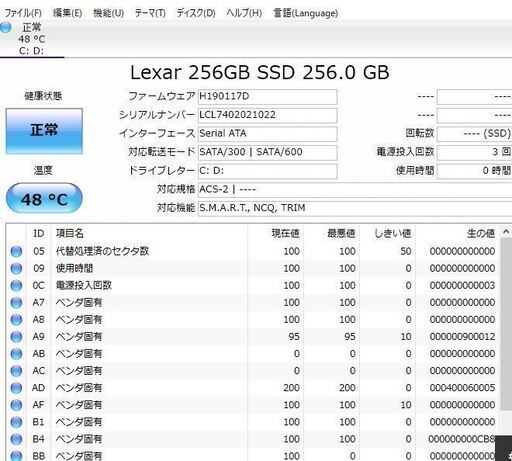The width and height of the screenshot is (512, 461).
Task: Click the 48 °C temperature button
Action: point(44,199)
